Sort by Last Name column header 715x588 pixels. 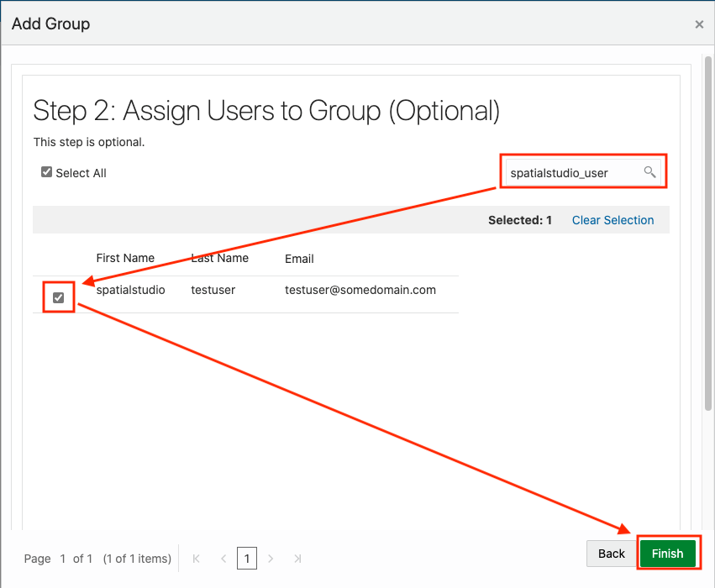pos(220,258)
